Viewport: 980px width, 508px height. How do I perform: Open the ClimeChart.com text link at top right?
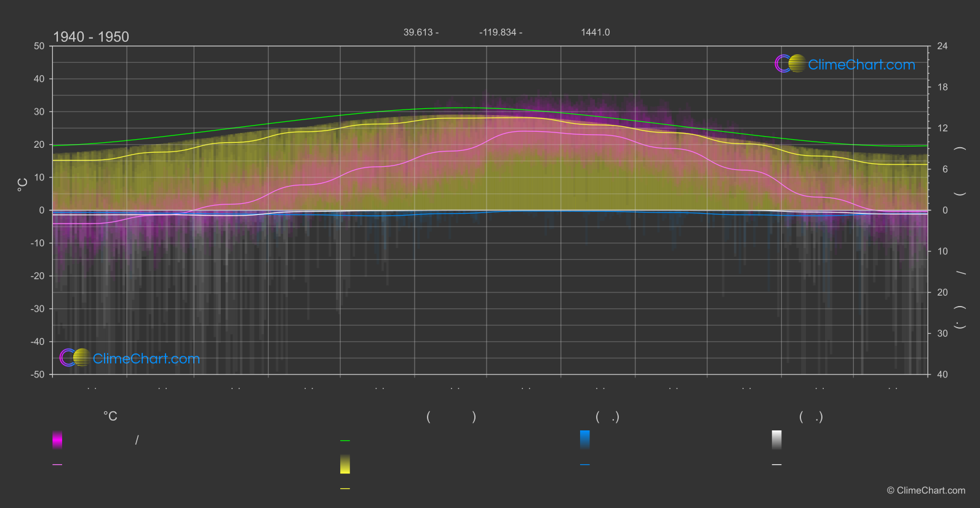coord(861,65)
